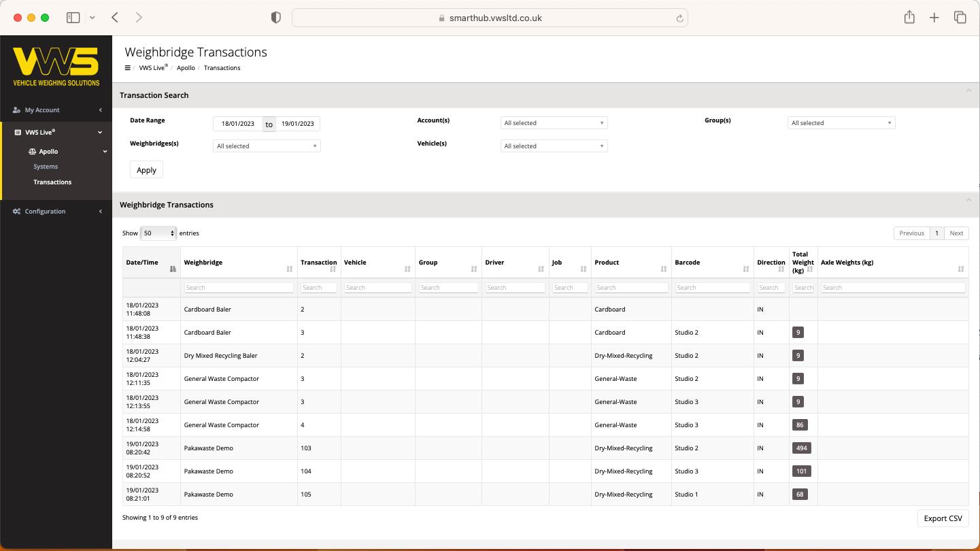Viewport: 980px width, 551px height.
Task: Open VWS Live sidebar menu
Action: point(56,132)
